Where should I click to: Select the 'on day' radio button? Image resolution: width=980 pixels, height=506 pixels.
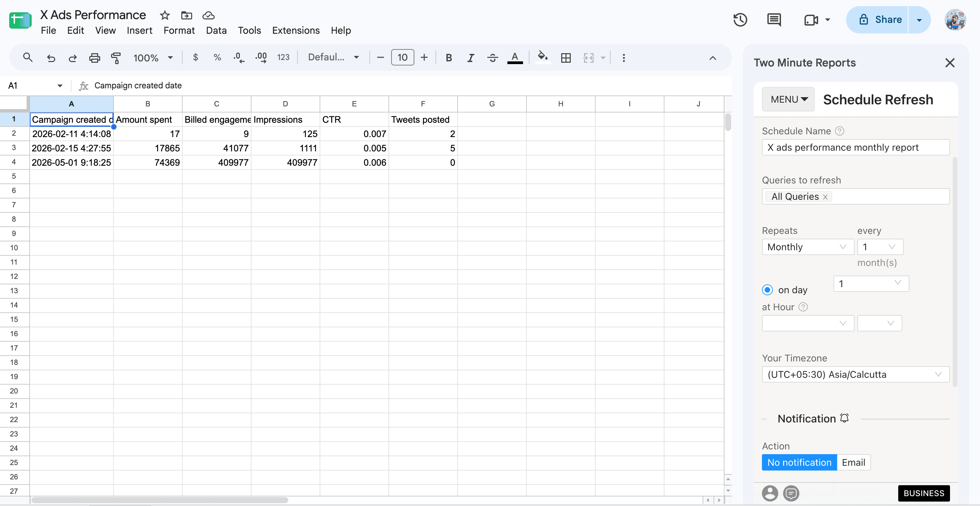[767, 290]
